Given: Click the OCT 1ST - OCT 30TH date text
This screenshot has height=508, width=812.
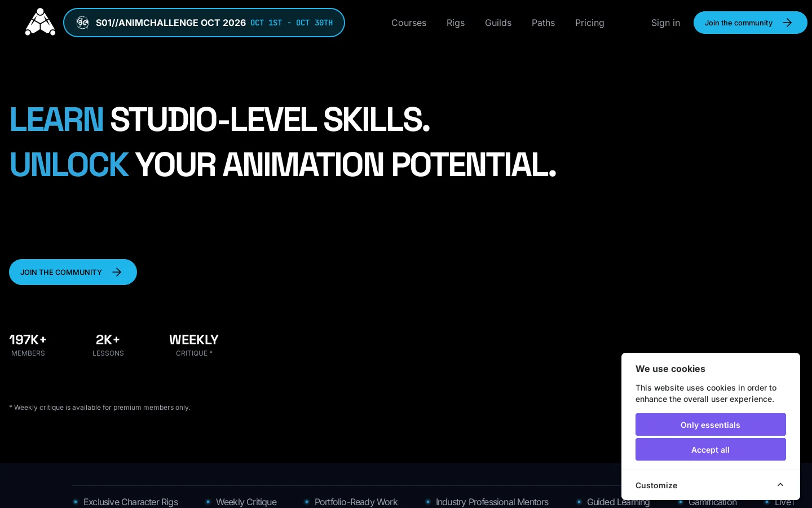Looking at the screenshot, I should point(292,23).
